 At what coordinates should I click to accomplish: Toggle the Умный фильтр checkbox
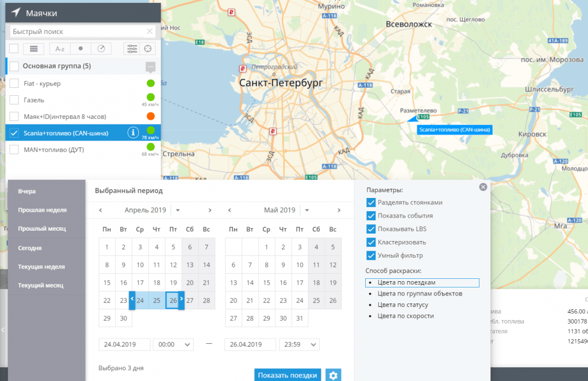tap(371, 255)
